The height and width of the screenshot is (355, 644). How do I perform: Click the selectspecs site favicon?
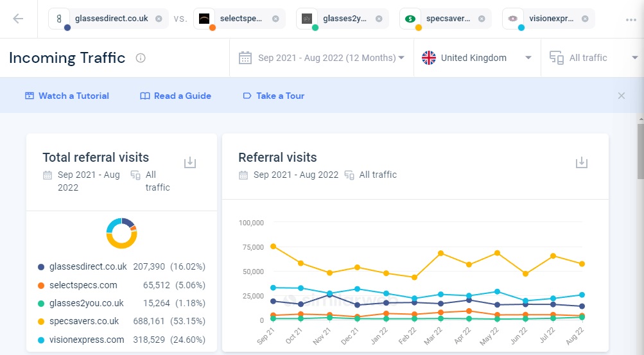tap(204, 19)
